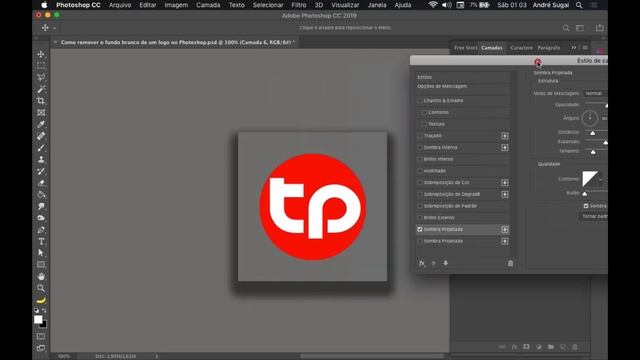Open the Screen Mode icon at toolbar bottom
Screen dimensions: 640x360
pos(41,348)
